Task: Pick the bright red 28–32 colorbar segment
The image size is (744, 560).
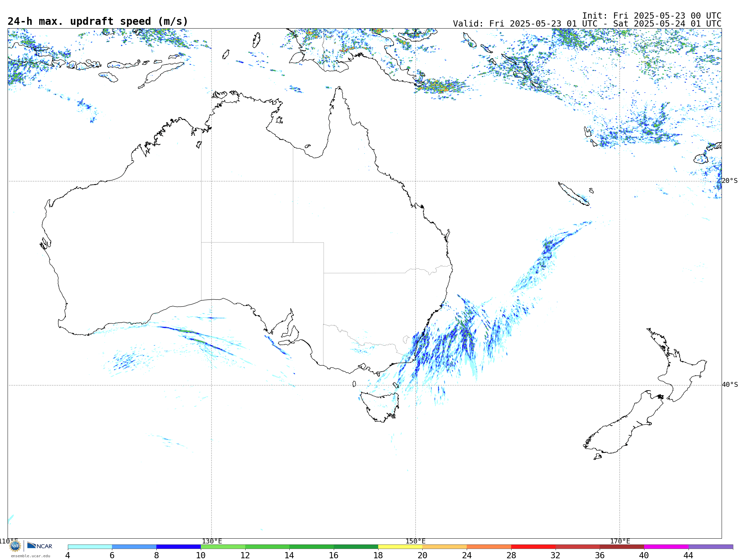Action: coord(533,547)
